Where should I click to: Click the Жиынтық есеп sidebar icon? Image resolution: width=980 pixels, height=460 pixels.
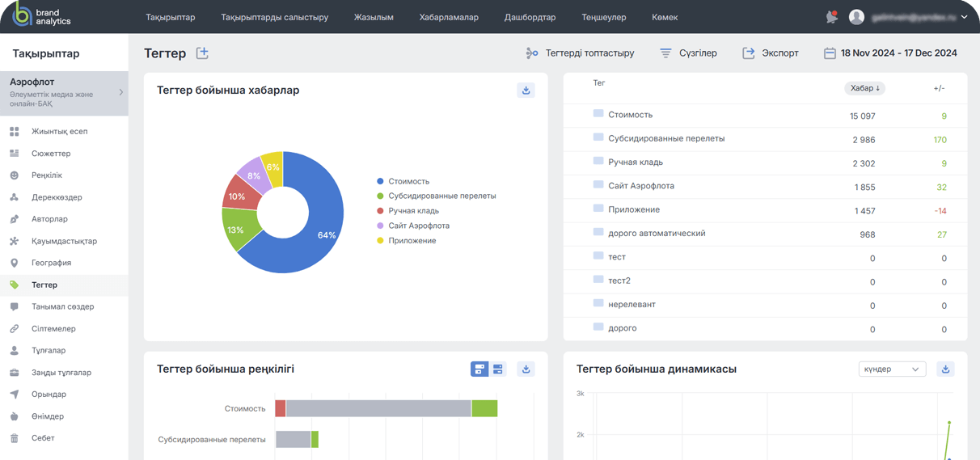14,132
